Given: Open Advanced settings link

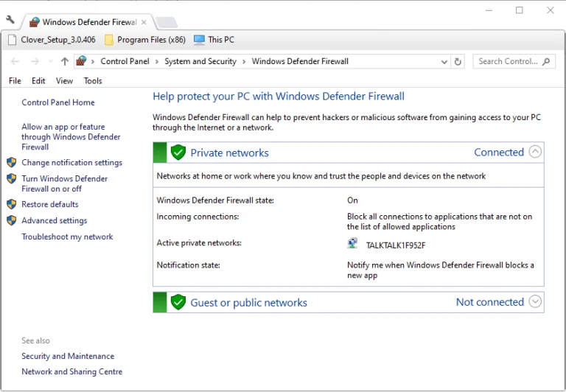Looking at the screenshot, I should [54, 220].
